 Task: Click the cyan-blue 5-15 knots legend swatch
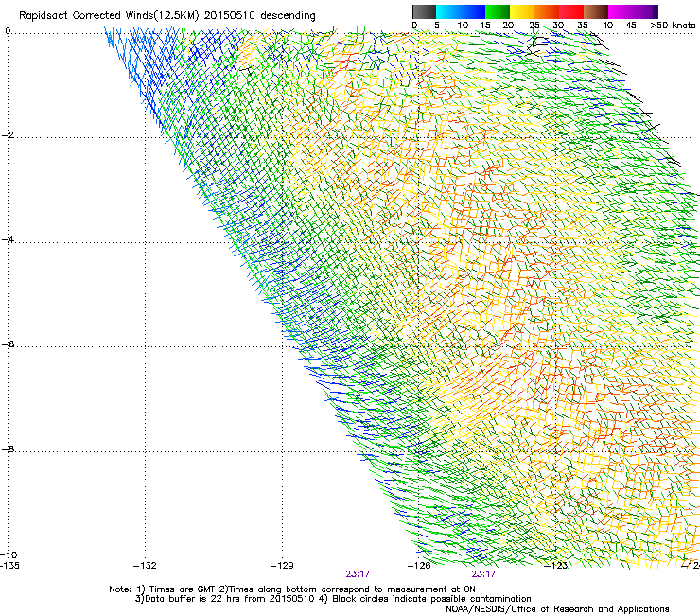click(461, 11)
